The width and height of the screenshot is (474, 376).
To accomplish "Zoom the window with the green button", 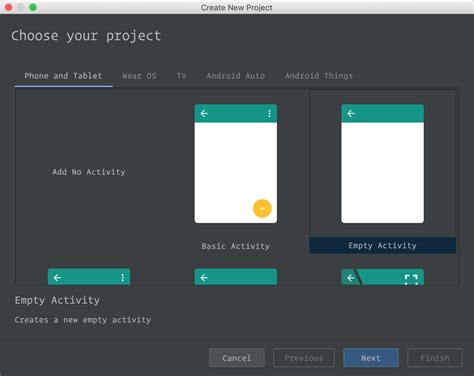I will point(33,7).
